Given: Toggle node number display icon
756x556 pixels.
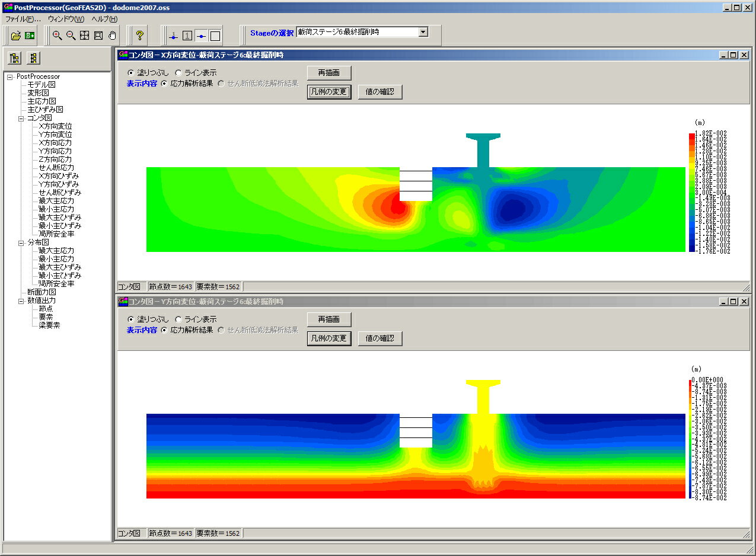Looking at the screenshot, I should coord(173,36).
